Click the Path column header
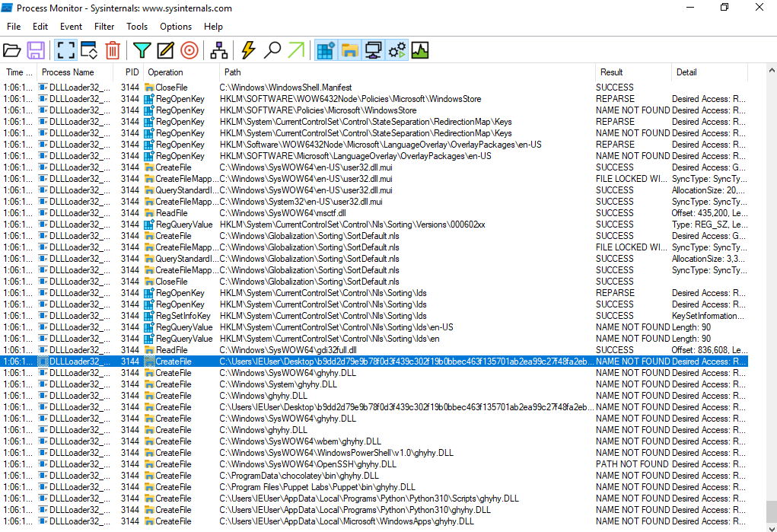Image resolution: width=777 pixels, height=532 pixels. pyautogui.click(x=233, y=72)
